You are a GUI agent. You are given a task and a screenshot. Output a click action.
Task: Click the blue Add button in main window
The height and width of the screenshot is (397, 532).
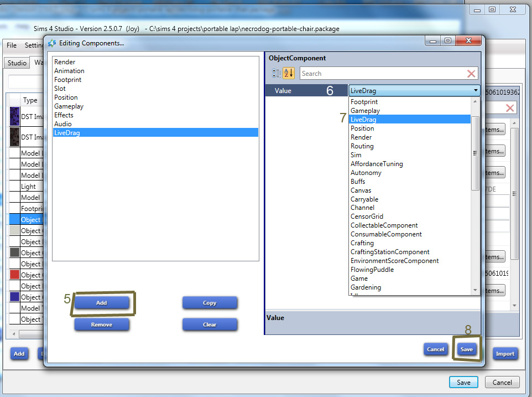[19, 353]
